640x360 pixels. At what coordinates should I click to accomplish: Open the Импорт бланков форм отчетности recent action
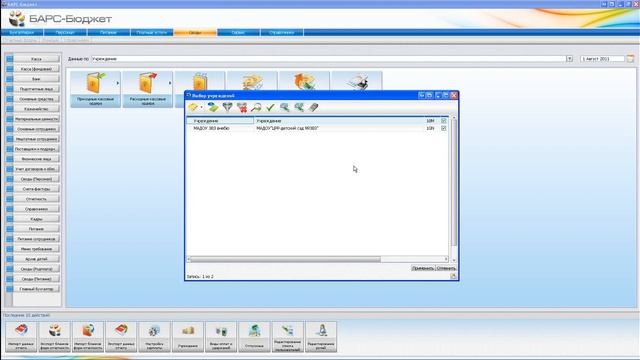point(88,337)
